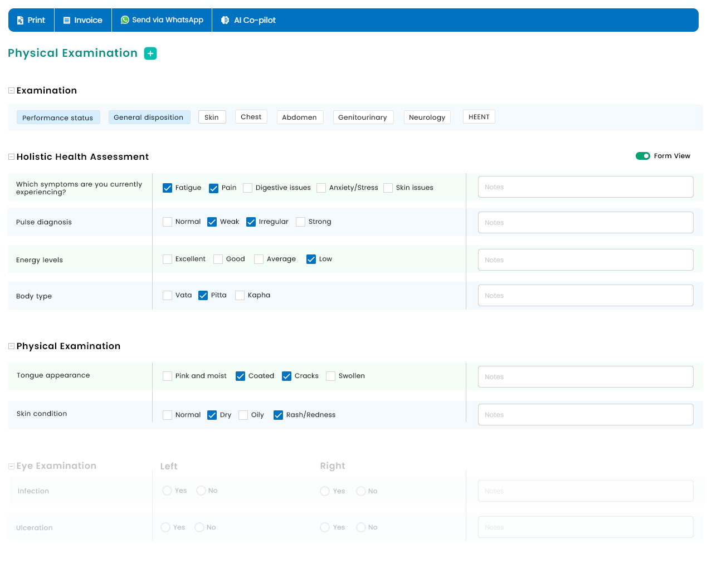Select the Performance status tab

[58, 117]
